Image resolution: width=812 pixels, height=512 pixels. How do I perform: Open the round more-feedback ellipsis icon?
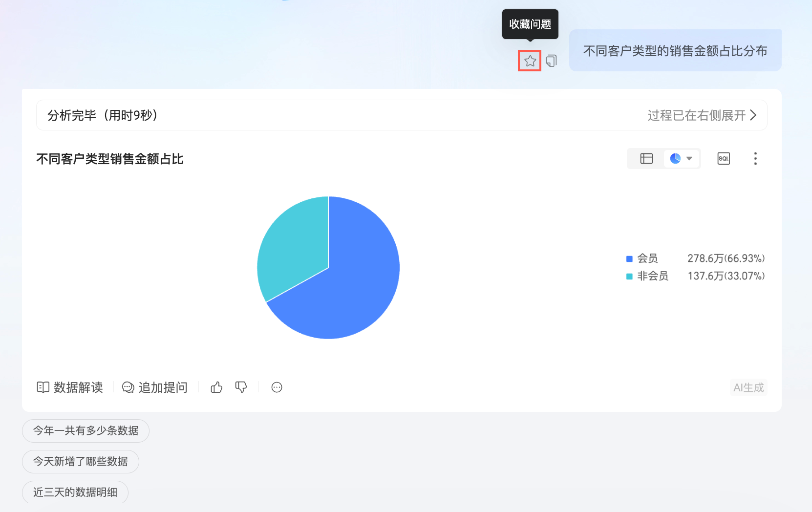(x=277, y=387)
